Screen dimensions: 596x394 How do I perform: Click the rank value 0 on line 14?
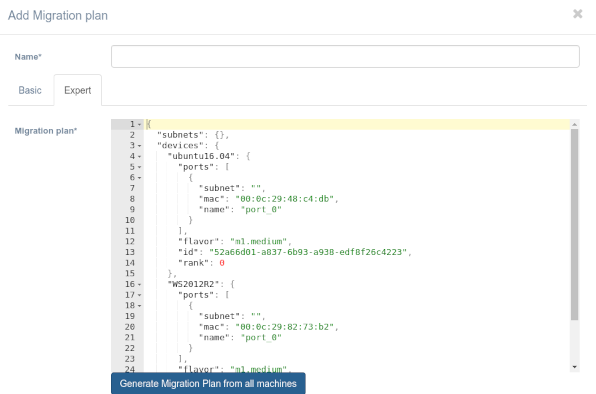pyautogui.click(x=222, y=263)
